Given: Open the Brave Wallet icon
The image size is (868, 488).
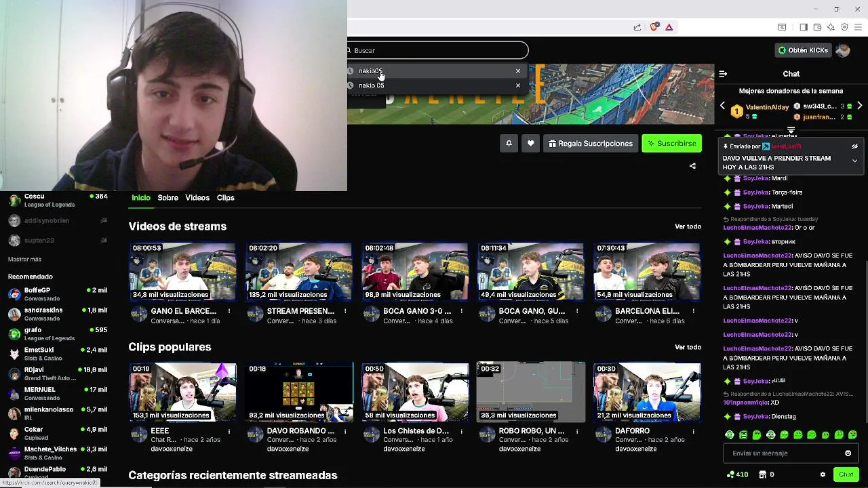Looking at the screenshot, I should tap(817, 27).
